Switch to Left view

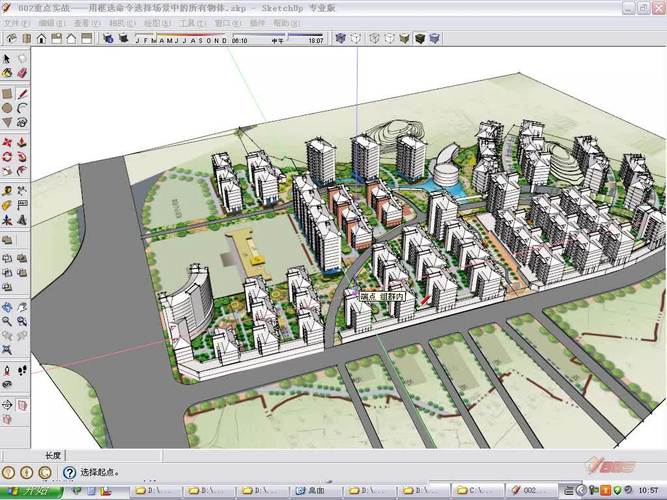coord(86,39)
